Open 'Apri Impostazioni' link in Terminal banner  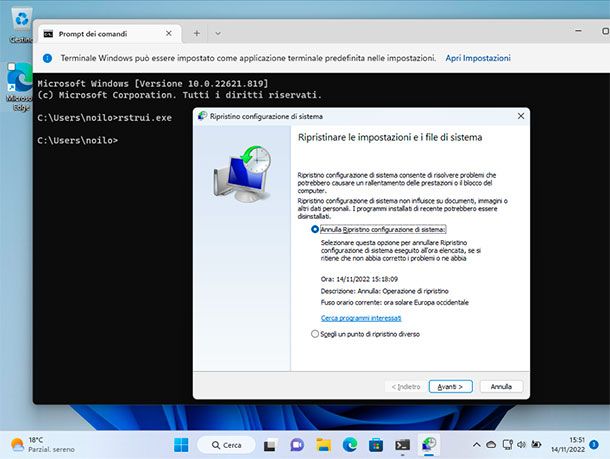478,58
